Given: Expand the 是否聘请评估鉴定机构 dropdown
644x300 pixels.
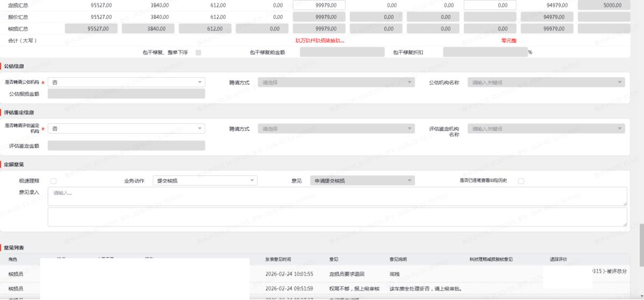Looking at the screenshot, I should [126, 129].
